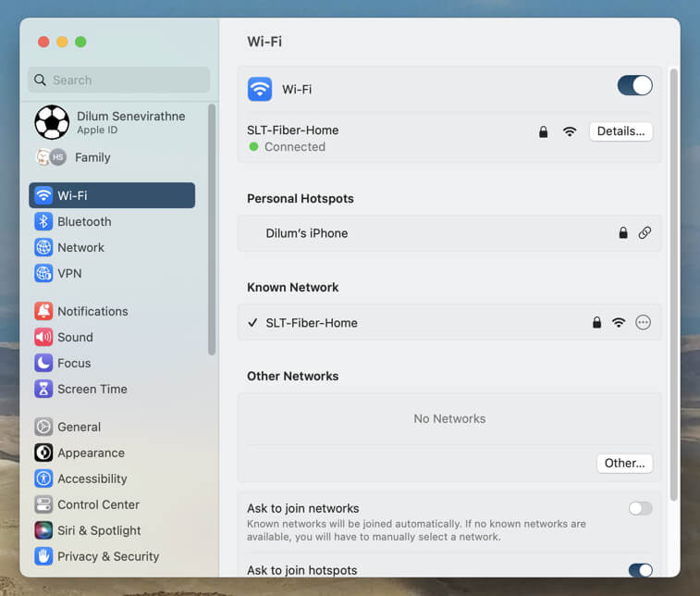Viewport: 700px width, 596px height.
Task: Select Network in the sidebar
Action: 112,247
